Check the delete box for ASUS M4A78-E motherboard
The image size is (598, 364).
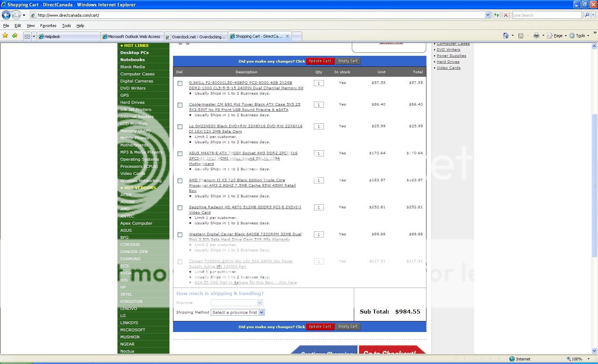pyautogui.click(x=180, y=154)
